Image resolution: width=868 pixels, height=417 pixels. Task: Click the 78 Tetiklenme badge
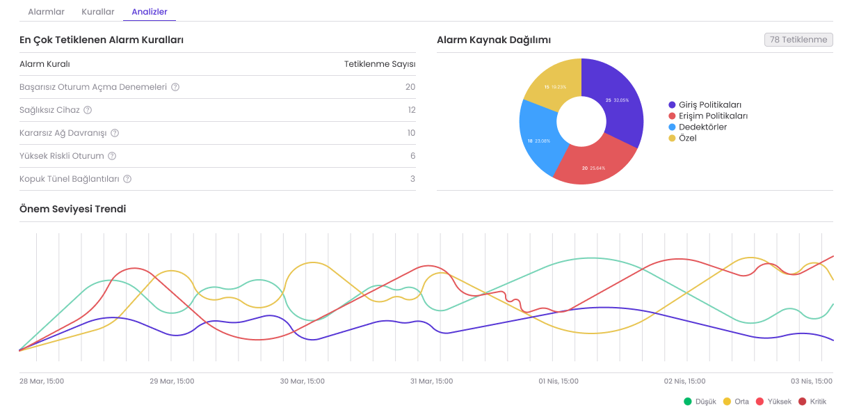click(x=798, y=40)
